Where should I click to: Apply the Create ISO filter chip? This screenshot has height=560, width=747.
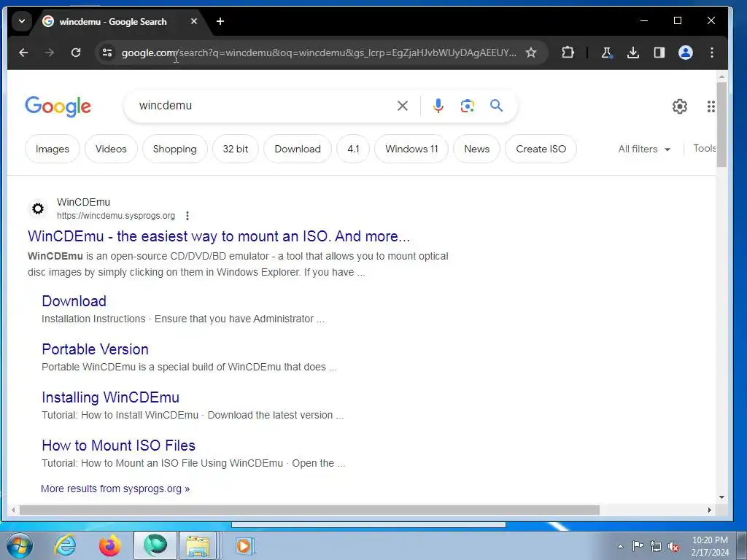pos(541,149)
